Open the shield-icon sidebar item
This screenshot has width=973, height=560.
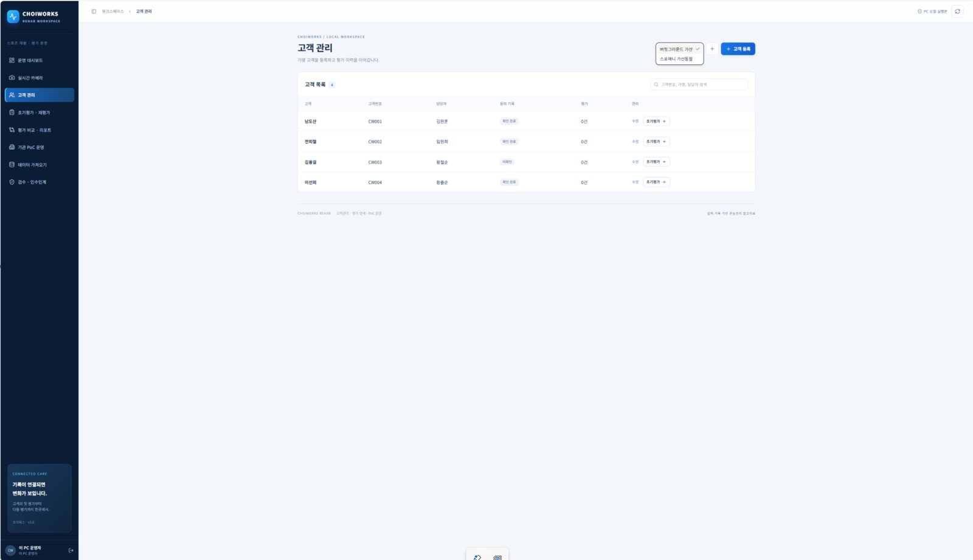[40, 182]
